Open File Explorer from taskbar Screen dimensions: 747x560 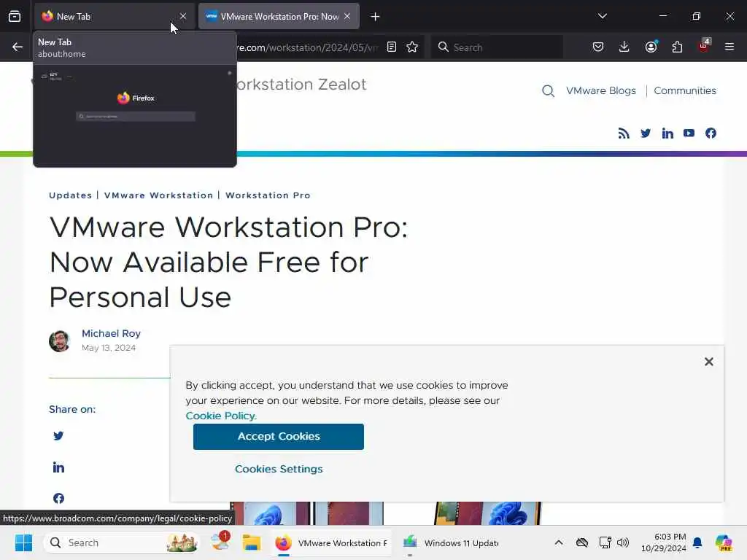[252, 542]
